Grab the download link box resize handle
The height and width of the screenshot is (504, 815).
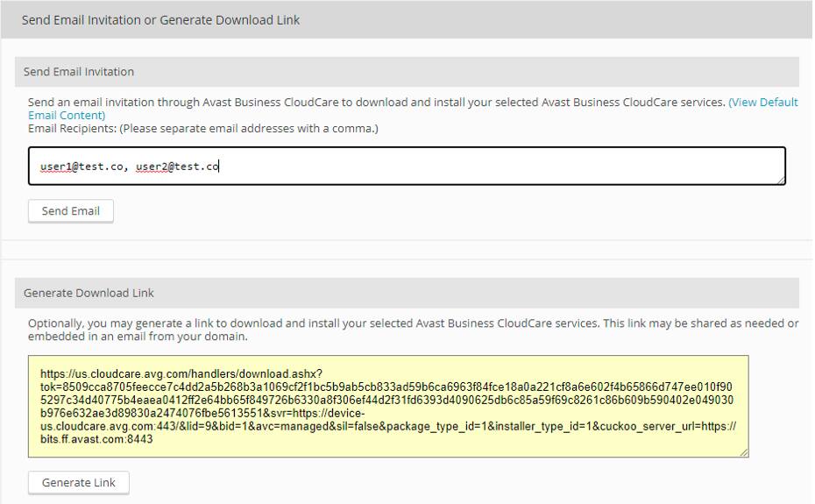click(743, 451)
